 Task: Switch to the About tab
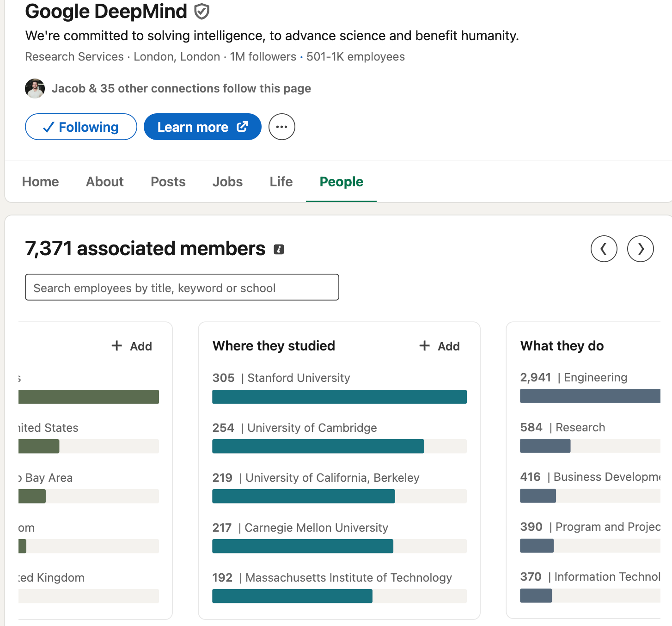tap(105, 182)
